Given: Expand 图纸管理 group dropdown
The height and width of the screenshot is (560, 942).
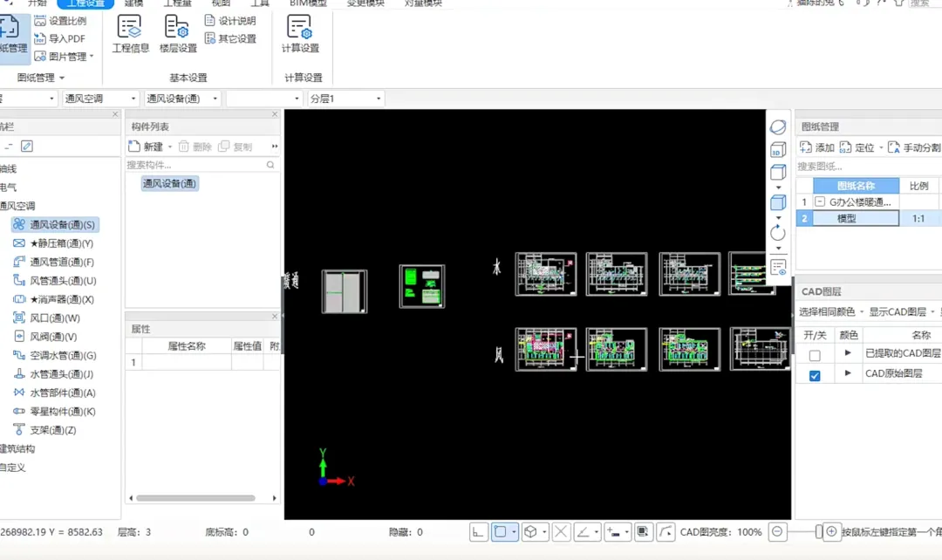Looking at the screenshot, I should tap(62, 79).
